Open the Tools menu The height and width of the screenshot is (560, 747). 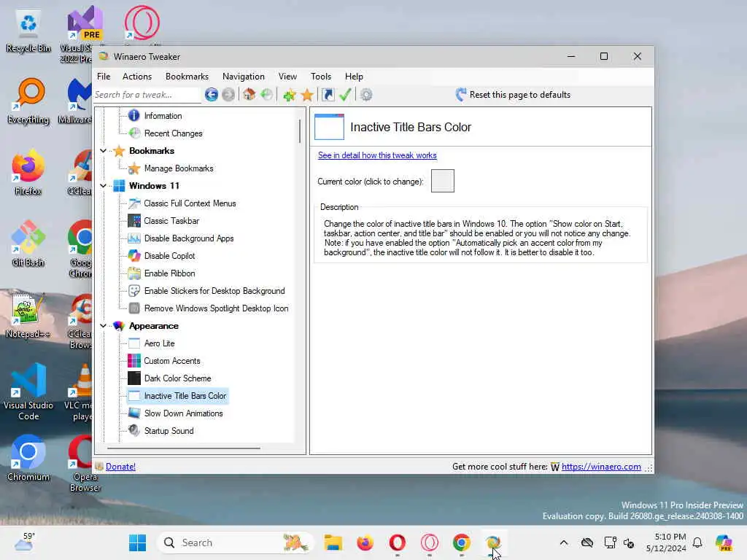[x=321, y=76]
